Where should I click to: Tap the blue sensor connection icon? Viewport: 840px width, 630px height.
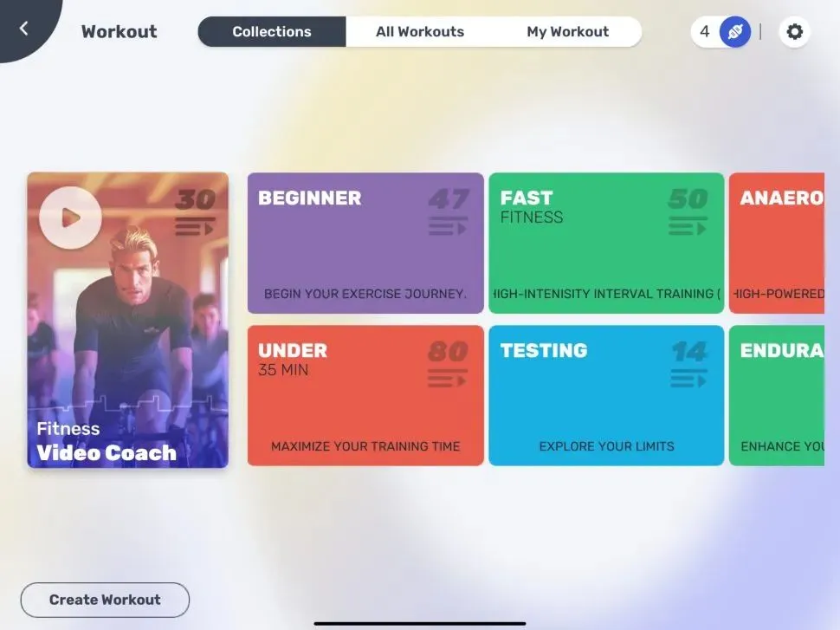click(x=735, y=33)
